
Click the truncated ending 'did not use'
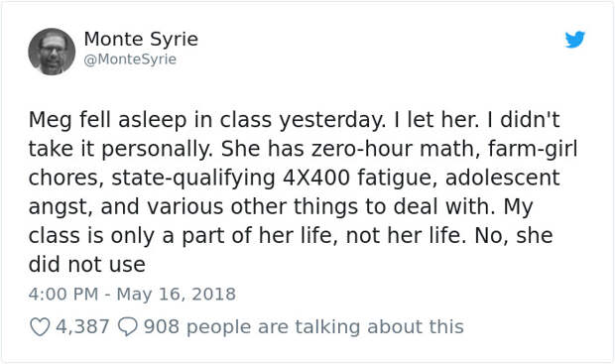click(87, 265)
